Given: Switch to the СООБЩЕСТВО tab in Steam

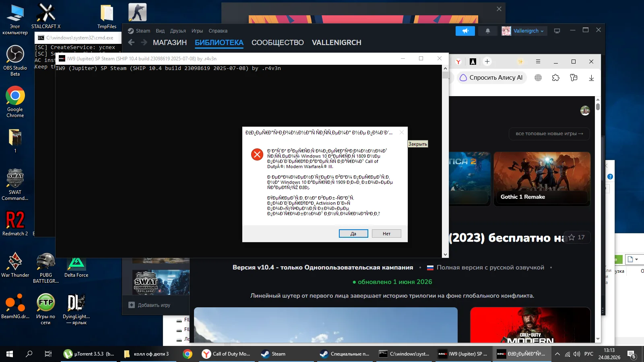Looking at the screenshot, I should click(x=278, y=43).
